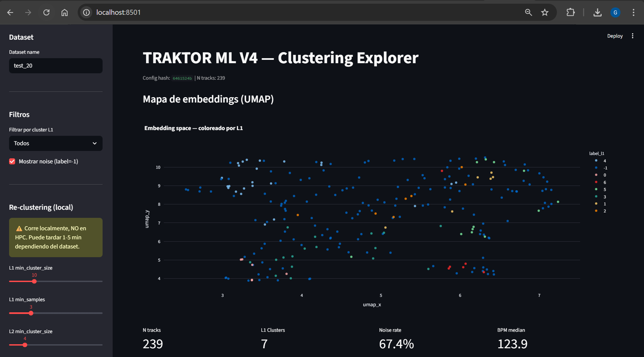Open the Filtrar por cluster L1 dropdown
Image resolution: width=644 pixels, height=357 pixels.
56,143
